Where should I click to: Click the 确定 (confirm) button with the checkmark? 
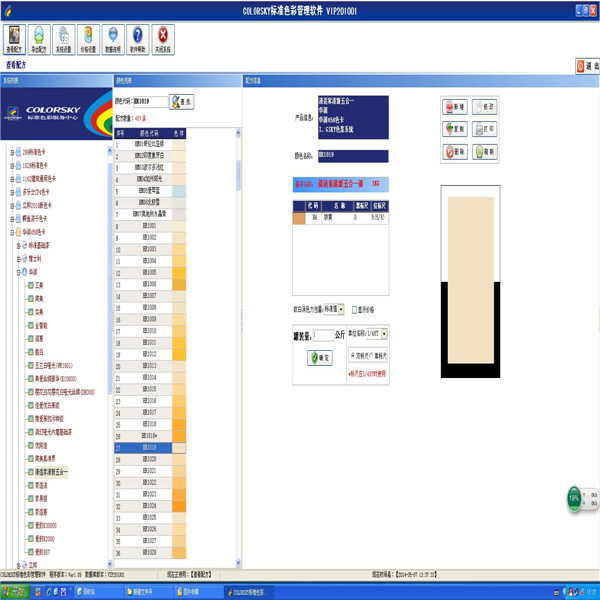(x=320, y=357)
